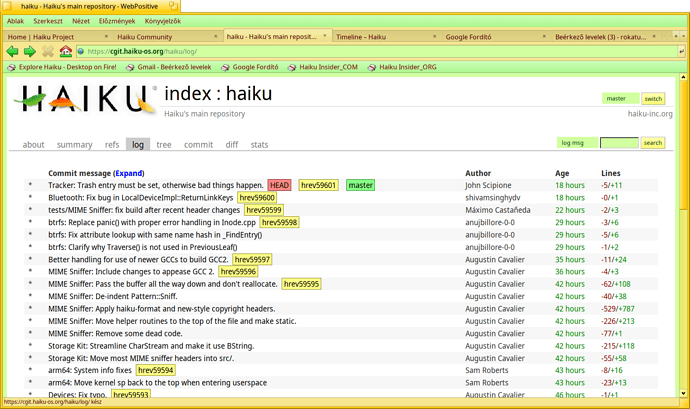Click window zoom icon in the title tab
The image size is (690, 409).
point(173,6)
